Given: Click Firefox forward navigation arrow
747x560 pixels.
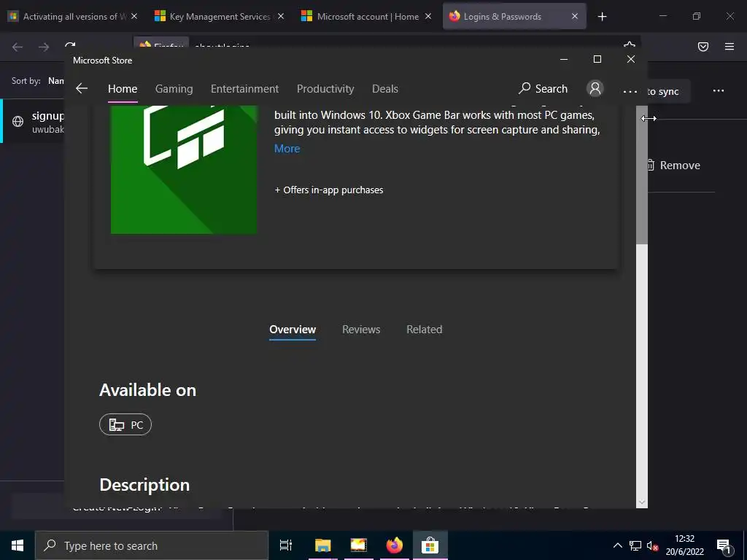Looking at the screenshot, I should tap(44, 47).
